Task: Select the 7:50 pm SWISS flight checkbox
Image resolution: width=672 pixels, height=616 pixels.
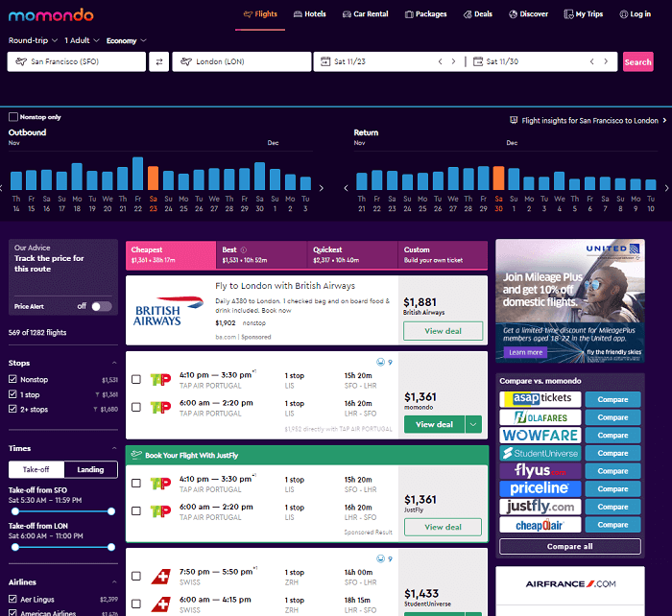Action: pyautogui.click(x=136, y=576)
